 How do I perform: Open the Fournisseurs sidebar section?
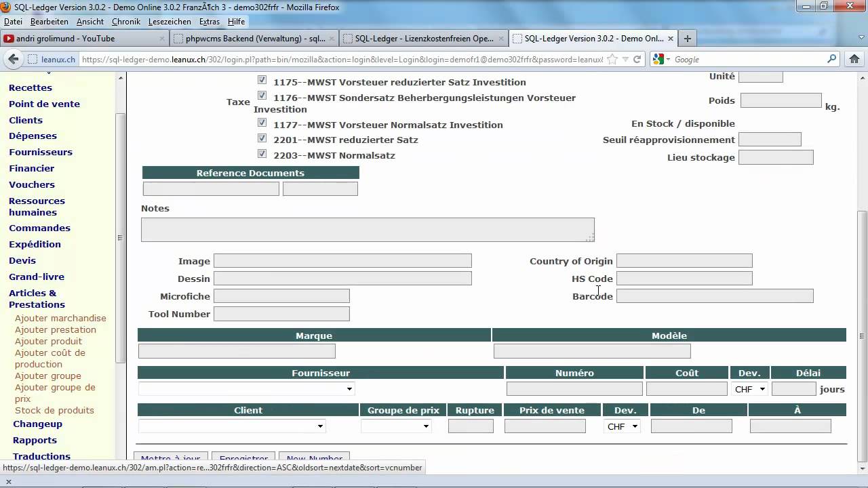41,152
